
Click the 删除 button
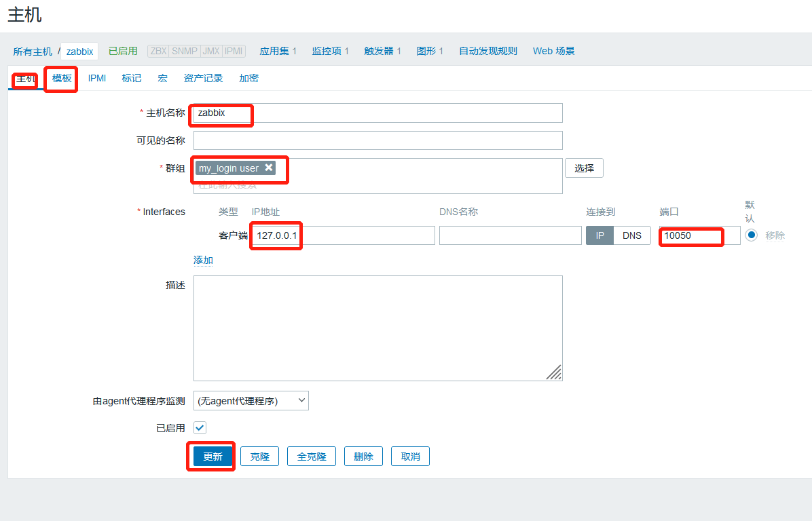tap(363, 457)
